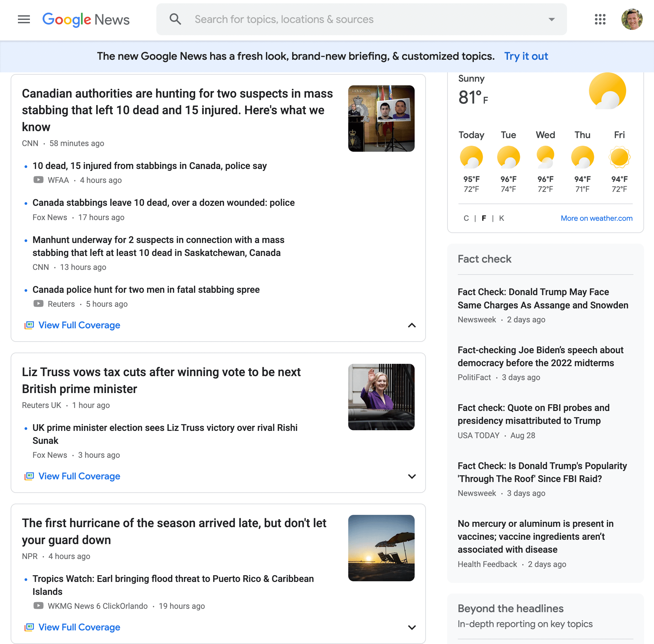
Task: Click the Google News logo
Action: click(86, 20)
